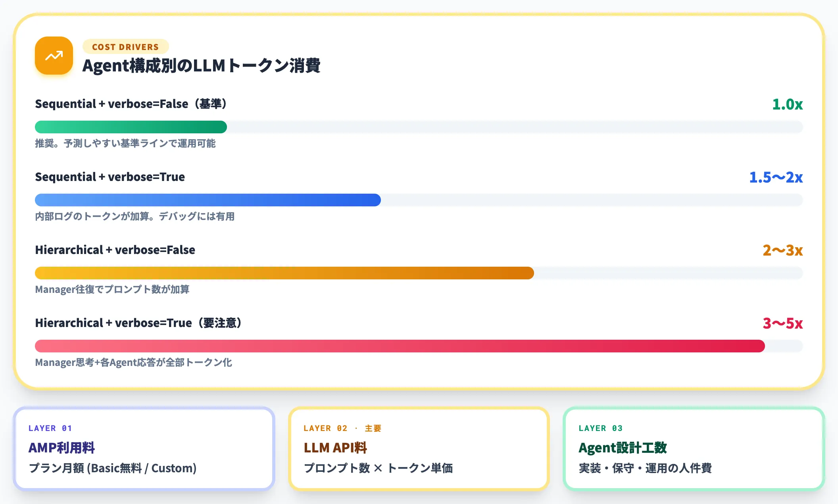This screenshot has height=504, width=838.
Task: Click the red Hierarchical verbose=True progress bar
Action: (x=400, y=346)
